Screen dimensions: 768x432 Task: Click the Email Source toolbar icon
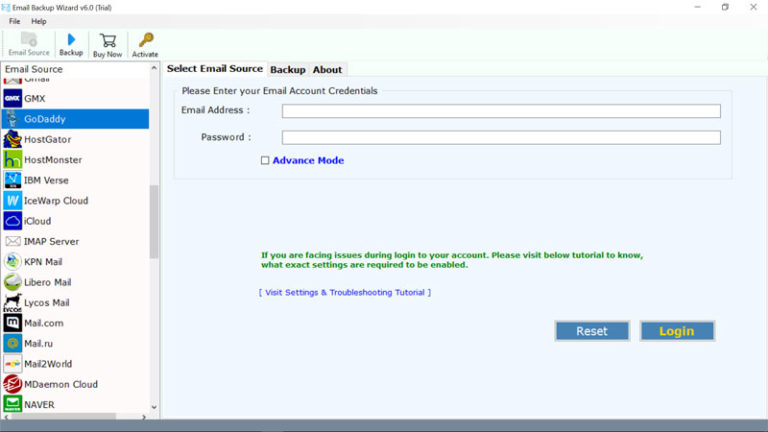29,39
